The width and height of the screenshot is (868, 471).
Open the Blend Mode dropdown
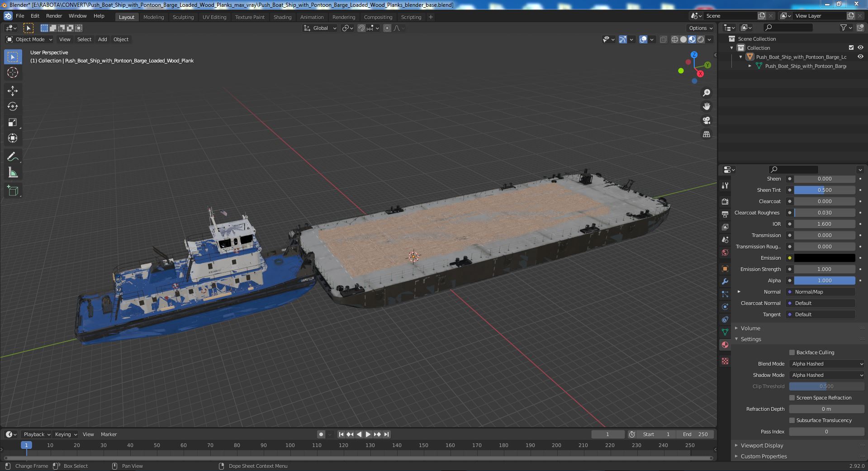tap(827, 364)
